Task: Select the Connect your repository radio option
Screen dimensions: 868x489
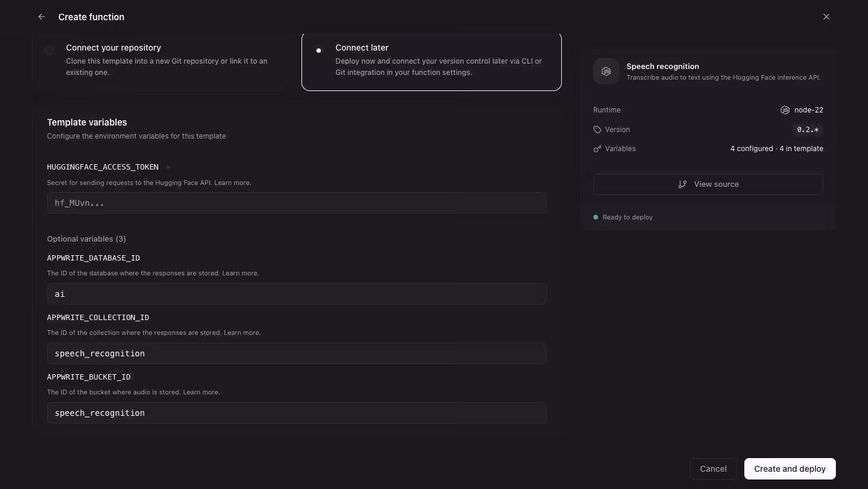Action: click(50, 51)
